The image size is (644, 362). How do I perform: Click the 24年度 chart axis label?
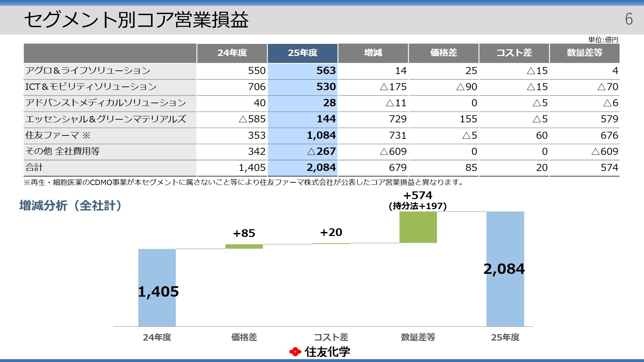(x=157, y=337)
